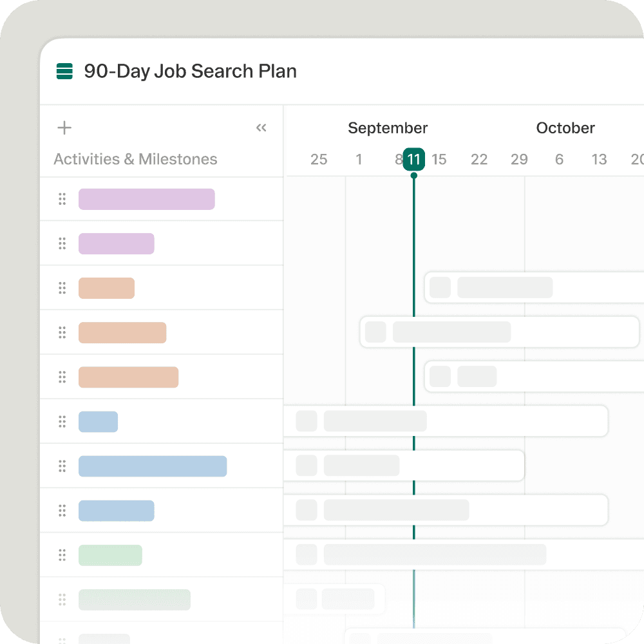
Task: Click the green activity label in the list
Action: pyautogui.click(x=110, y=555)
